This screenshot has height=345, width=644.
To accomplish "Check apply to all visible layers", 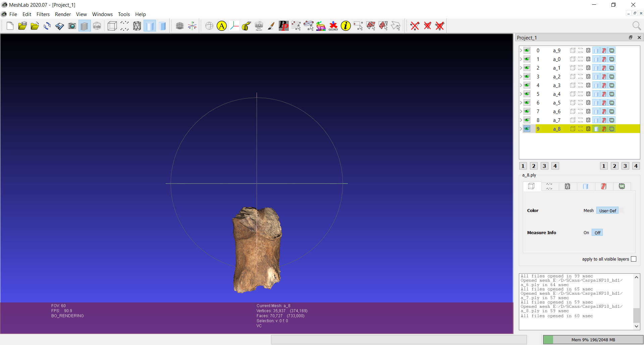I will [634, 259].
